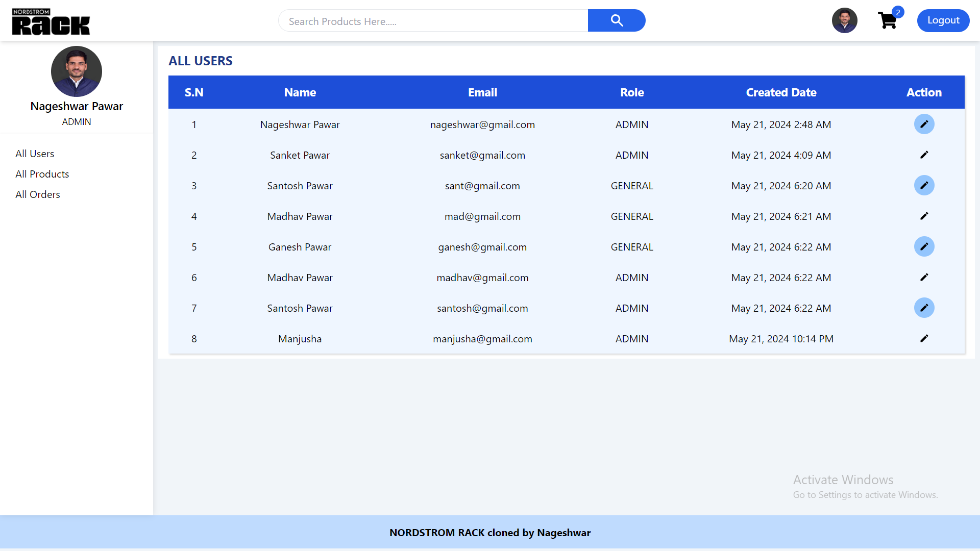Screen dimensions: 980x551
Task: Click the Email column header
Action: point(482,92)
